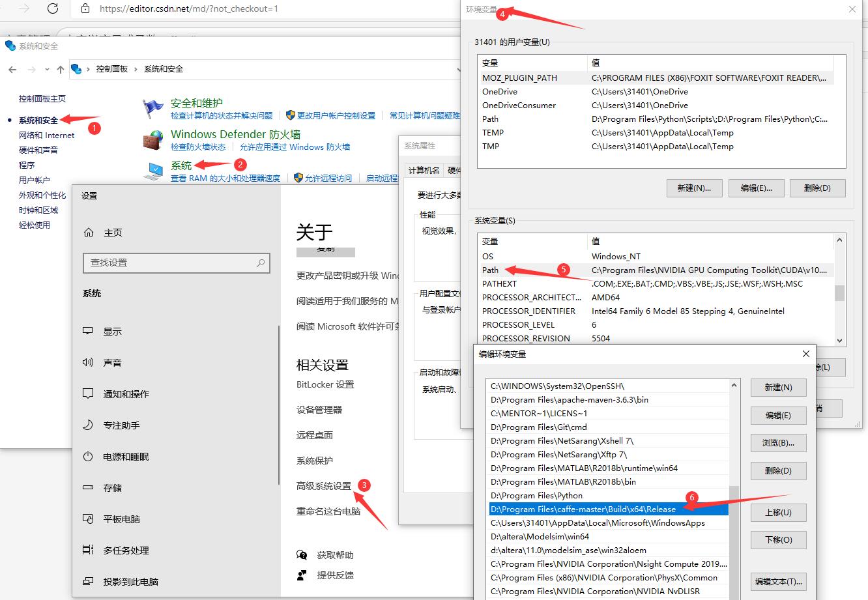Click the System computer icon
The height and width of the screenshot is (600, 868).
[x=153, y=171]
